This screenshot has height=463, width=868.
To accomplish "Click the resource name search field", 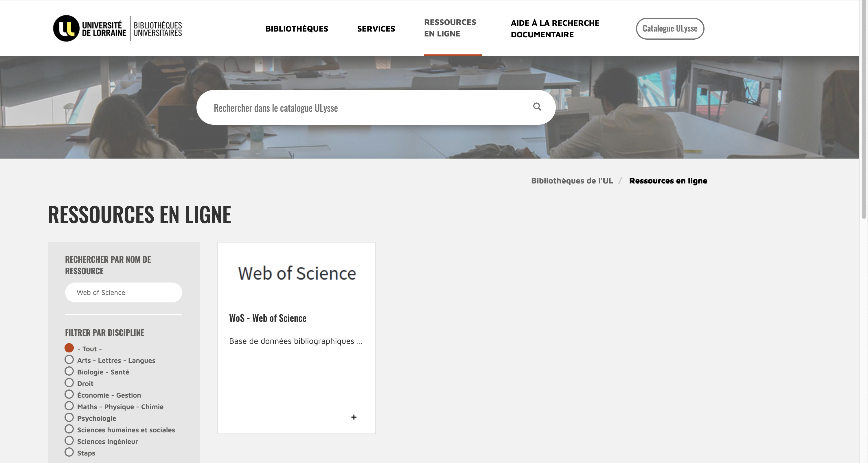I will click(x=123, y=293).
